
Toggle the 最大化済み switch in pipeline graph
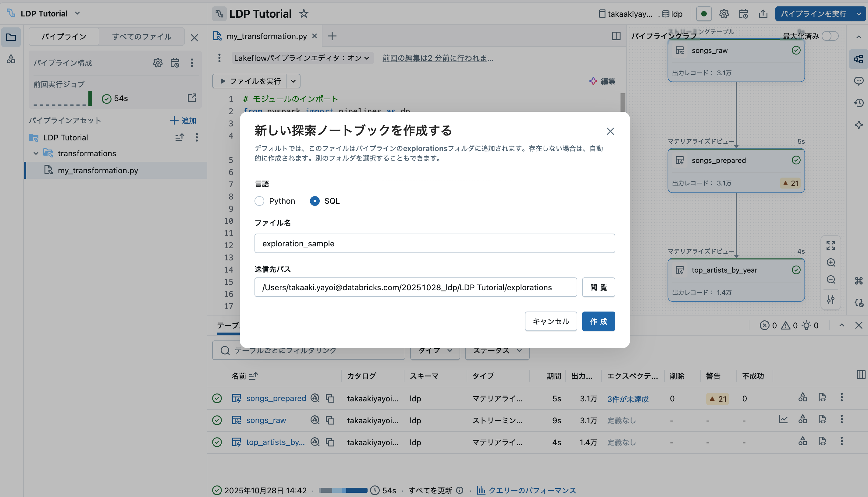click(x=830, y=36)
